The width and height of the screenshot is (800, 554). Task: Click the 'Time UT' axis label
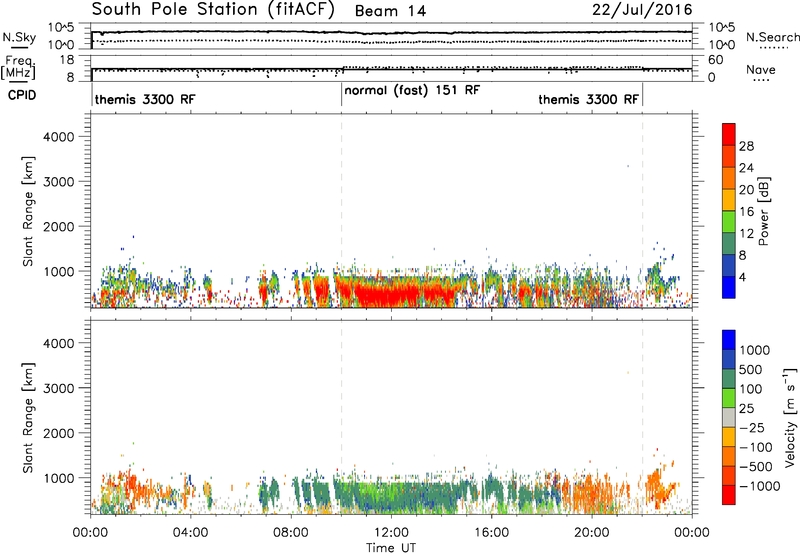391,548
